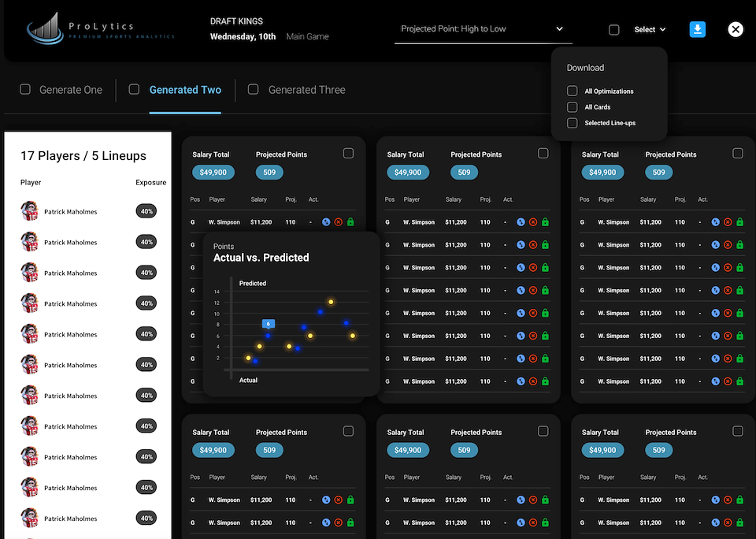This screenshot has height=539, width=756.
Task: Click the 'Exposure' column header
Action: 151,182
